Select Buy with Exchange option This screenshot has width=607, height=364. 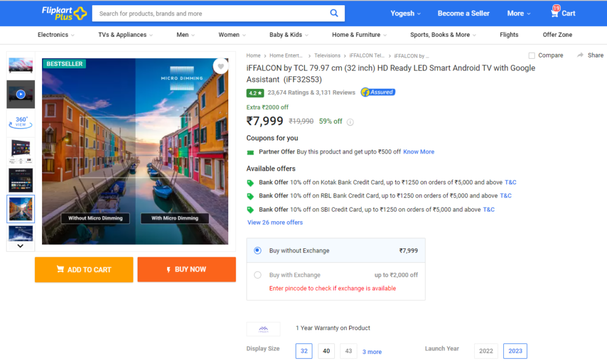tap(257, 275)
